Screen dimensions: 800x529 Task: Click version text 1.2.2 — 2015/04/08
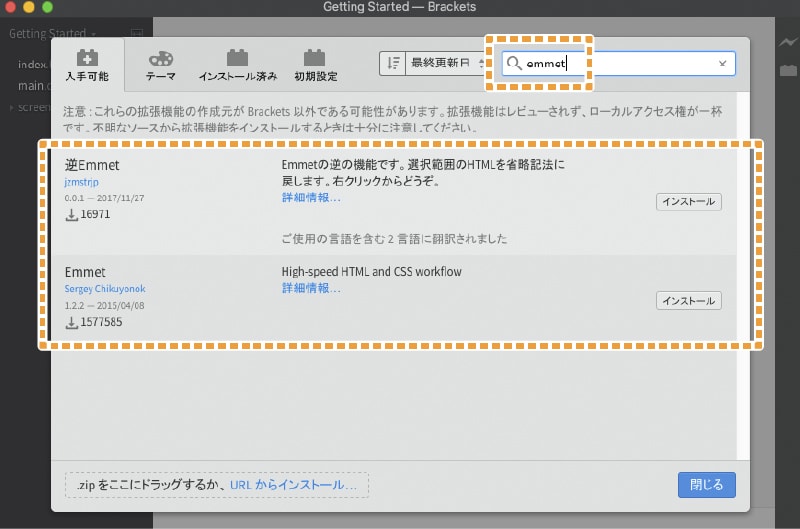click(x=105, y=306)
